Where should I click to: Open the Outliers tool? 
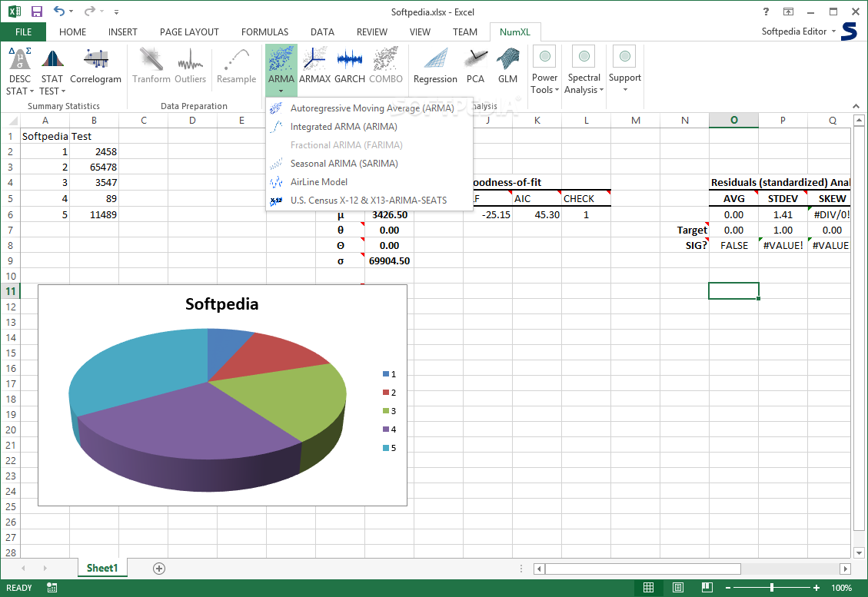pyautogui.click(x=190, y=66)
